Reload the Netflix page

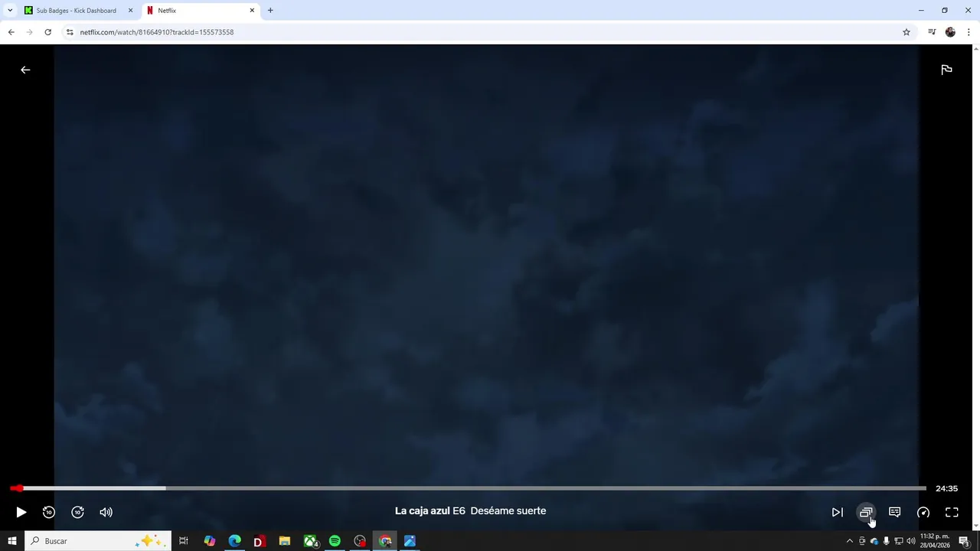(47, 32)
